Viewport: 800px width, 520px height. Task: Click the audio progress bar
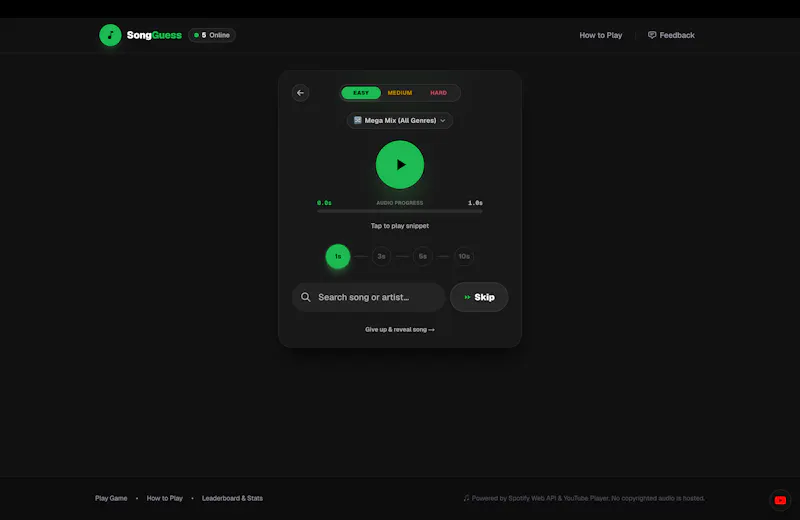tap(400, 211)
